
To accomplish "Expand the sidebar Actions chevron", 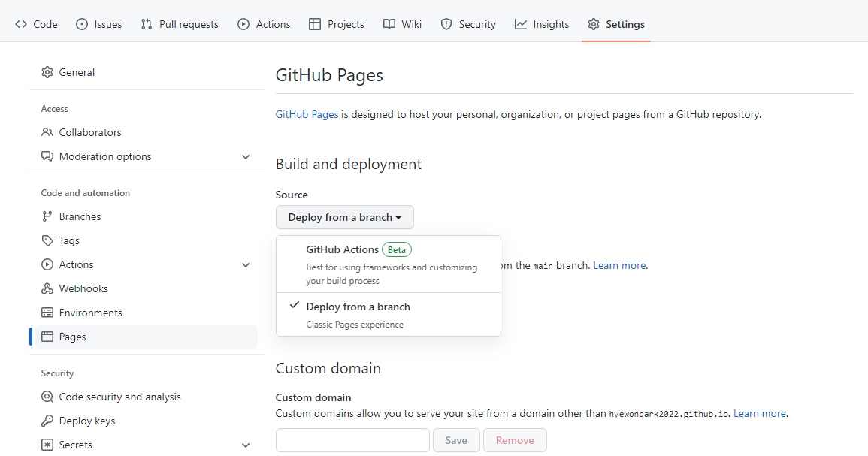I will tap(246, 265).
